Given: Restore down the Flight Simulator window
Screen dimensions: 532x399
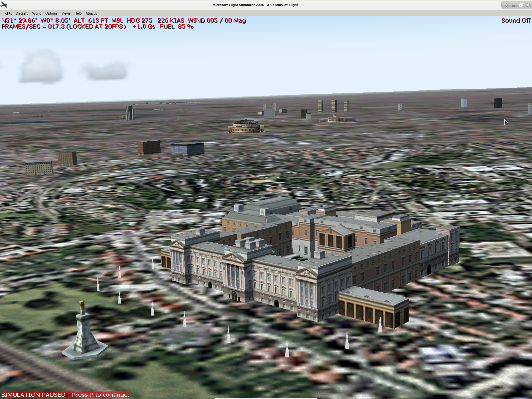Looking at the screenshot, I should click(521, 5).
